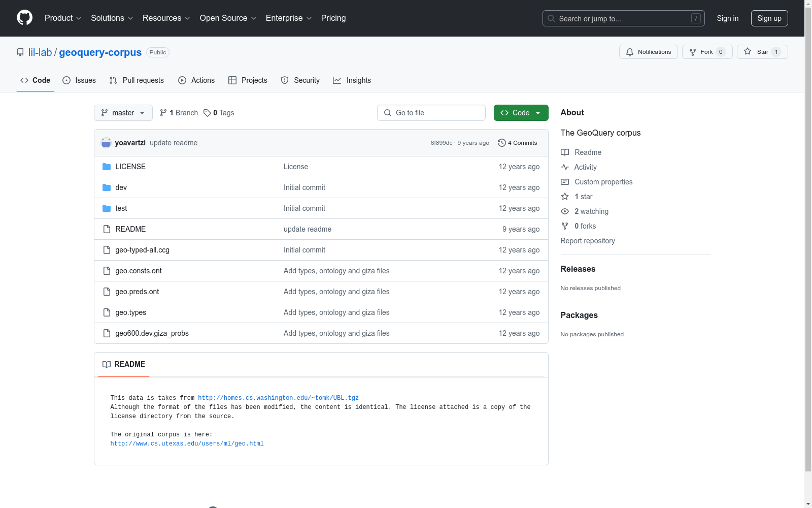Open the 4 Commits history link
The width and height of the screenshot is (812, 508).
click(x=518, y=143)
